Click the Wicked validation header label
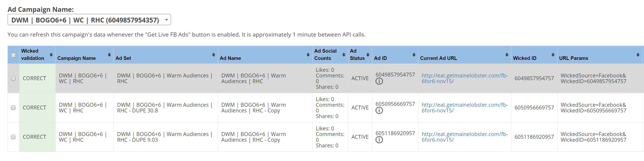The image size is (644, 161). pos(33,54)
